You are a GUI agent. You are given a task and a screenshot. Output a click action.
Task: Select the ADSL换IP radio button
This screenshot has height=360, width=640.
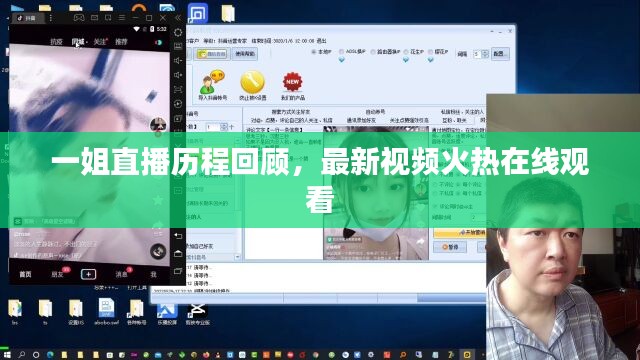341,52
